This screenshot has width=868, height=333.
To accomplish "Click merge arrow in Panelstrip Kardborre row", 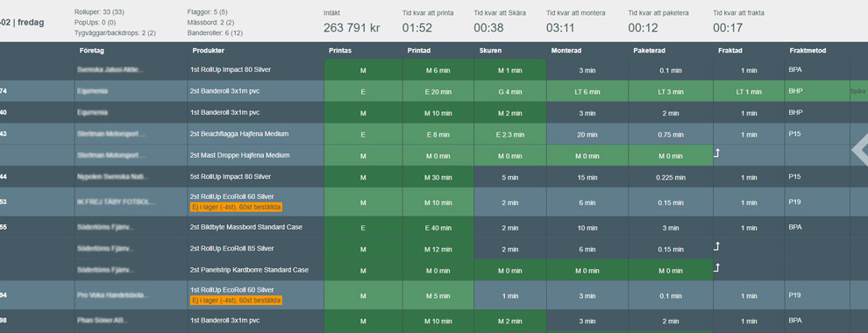I will tap(716, 267).
